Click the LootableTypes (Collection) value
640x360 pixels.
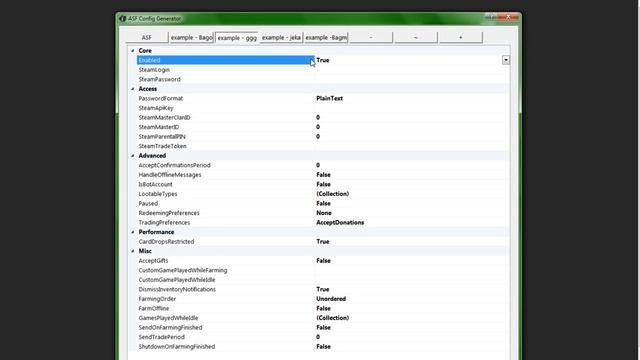[332, 194]
